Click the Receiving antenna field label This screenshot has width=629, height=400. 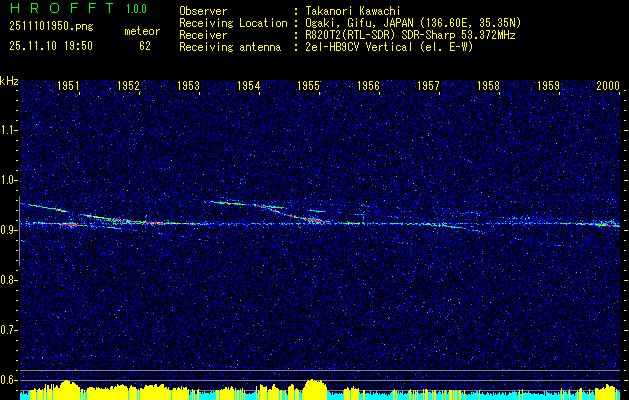point(230,47)
